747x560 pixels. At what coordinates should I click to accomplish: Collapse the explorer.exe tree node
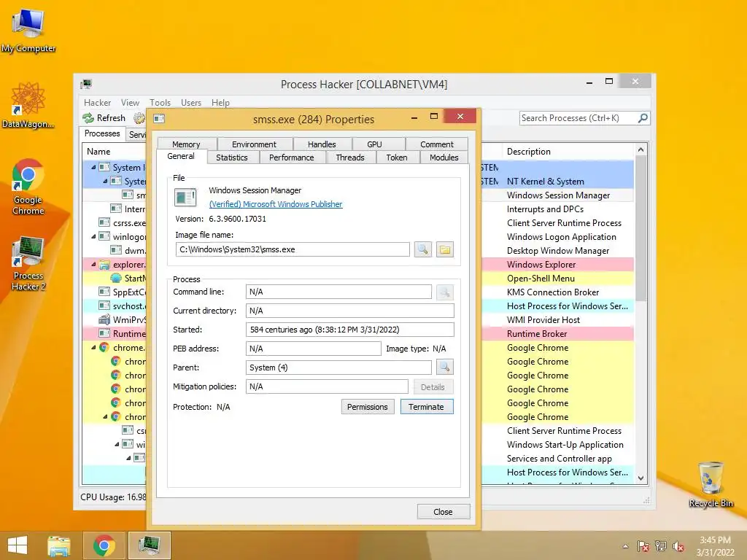click(x=93, y=264)
